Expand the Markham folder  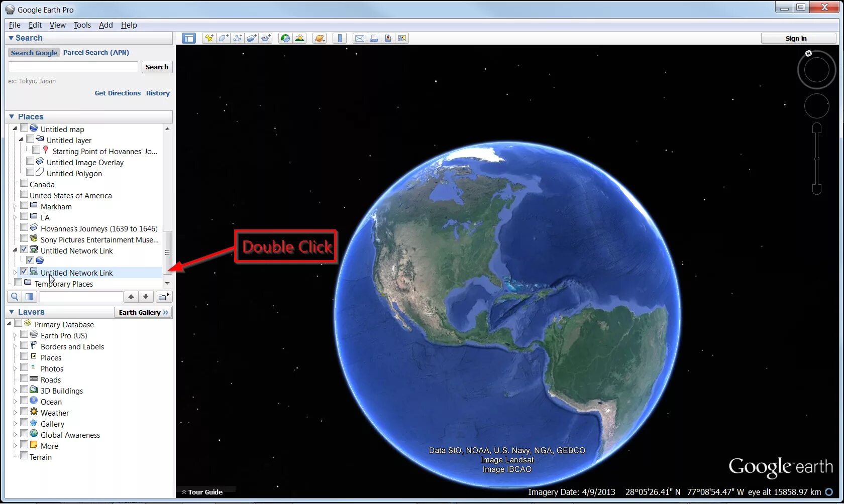(x=15, y=206)
